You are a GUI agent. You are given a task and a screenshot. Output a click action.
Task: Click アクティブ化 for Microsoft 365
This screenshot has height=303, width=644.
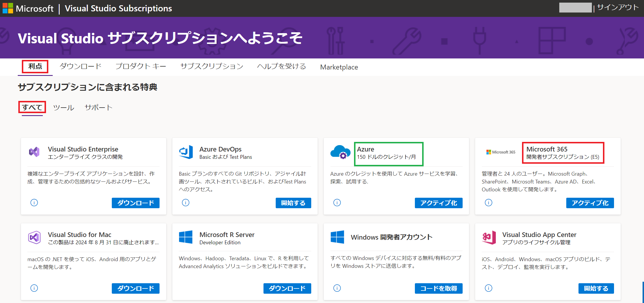pos(590,203)
